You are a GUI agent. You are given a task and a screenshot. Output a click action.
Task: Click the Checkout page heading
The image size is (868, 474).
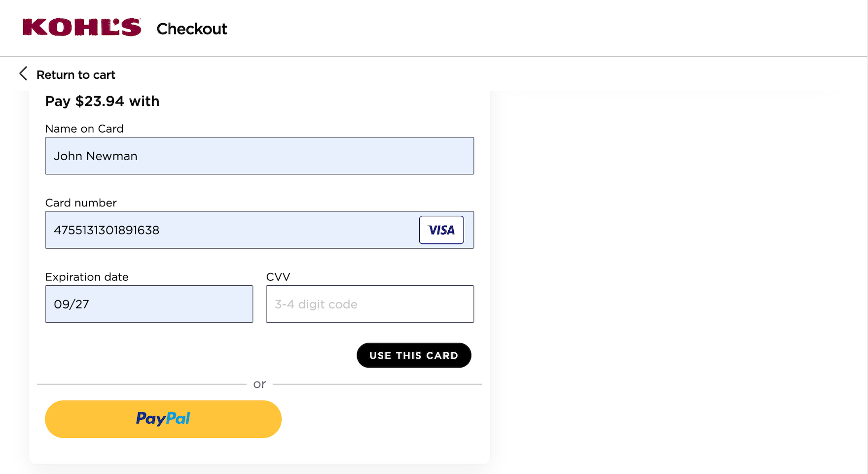click(x=192, y=29)
